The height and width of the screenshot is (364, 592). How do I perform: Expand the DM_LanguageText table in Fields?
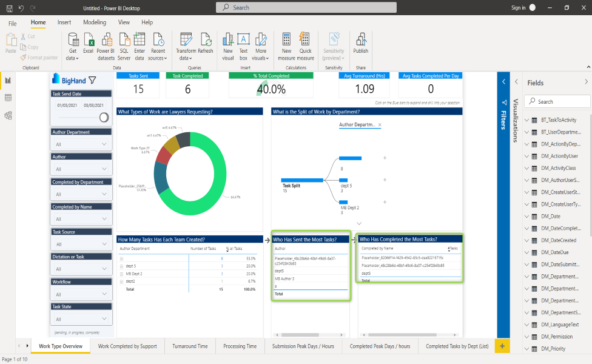tap(526, 325)
